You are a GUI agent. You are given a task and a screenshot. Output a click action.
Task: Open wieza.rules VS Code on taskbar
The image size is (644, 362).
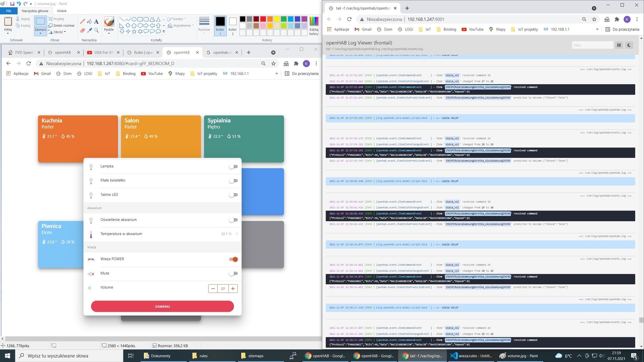471,356
